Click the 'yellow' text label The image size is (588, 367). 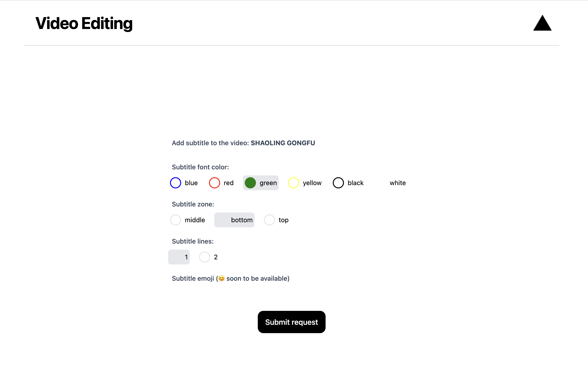point(312,183)
